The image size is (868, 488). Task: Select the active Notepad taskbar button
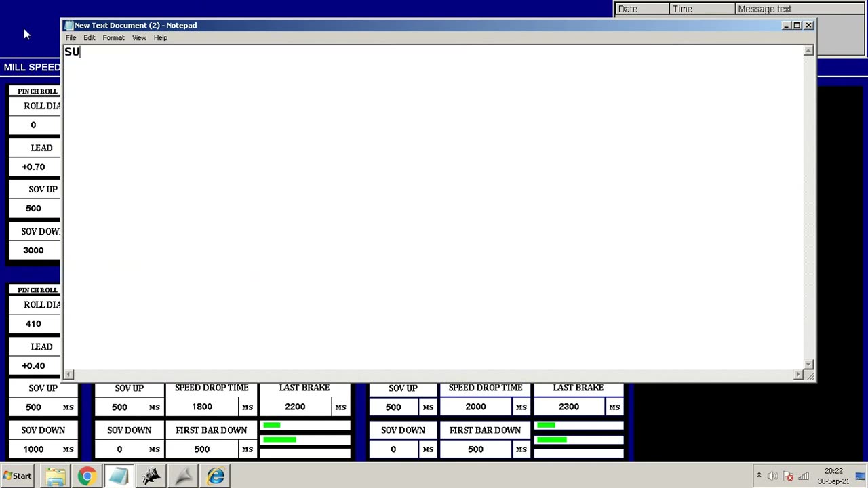118,476
